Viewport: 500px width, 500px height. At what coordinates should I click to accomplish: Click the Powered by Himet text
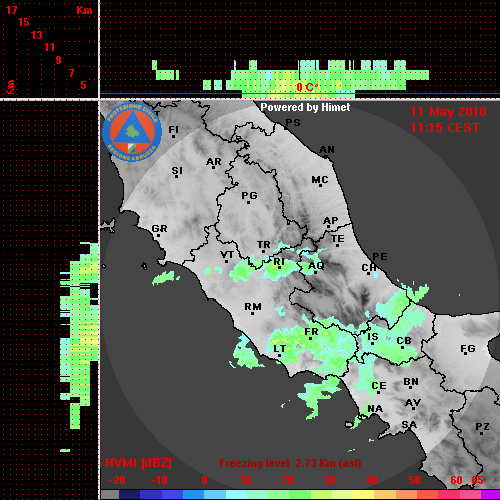[305, 107]
